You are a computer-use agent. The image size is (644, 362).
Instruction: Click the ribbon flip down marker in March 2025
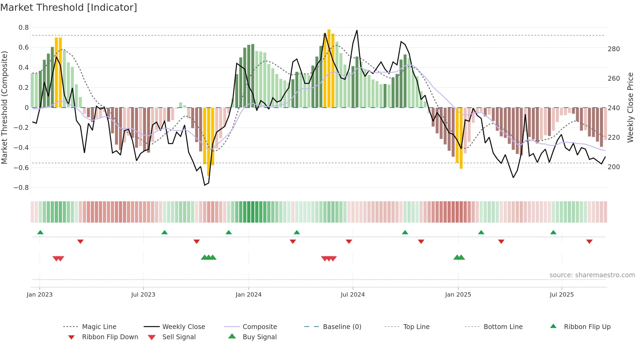coord(501,242)
